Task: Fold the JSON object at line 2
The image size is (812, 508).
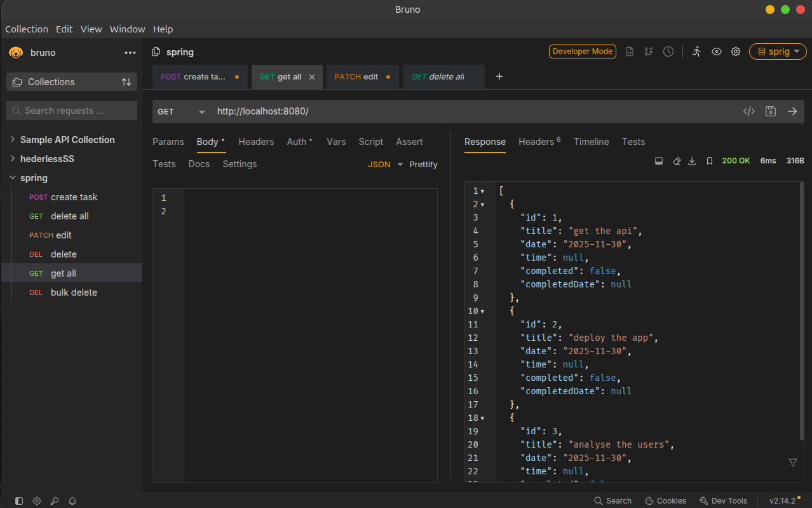Action: pos(482,205)
